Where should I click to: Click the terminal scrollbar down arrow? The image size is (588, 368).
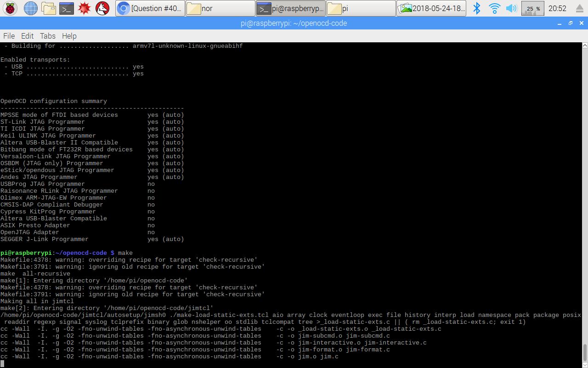585,364
